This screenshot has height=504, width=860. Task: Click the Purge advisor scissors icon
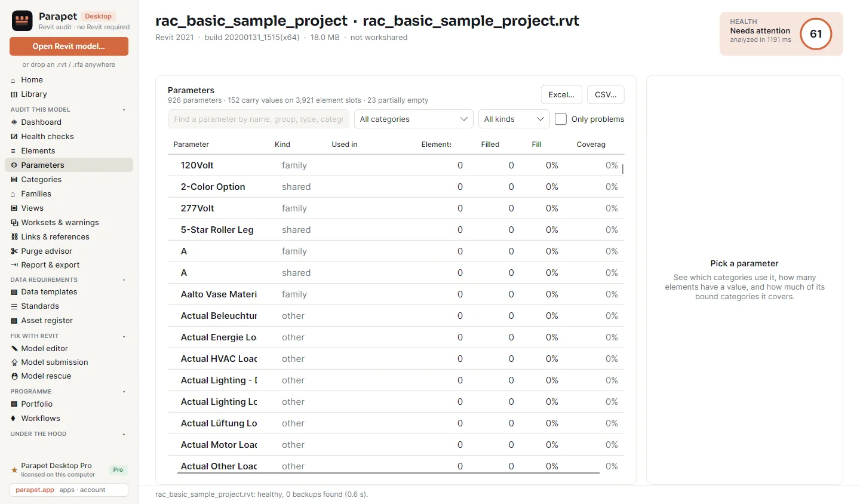[x=14, y=251]
